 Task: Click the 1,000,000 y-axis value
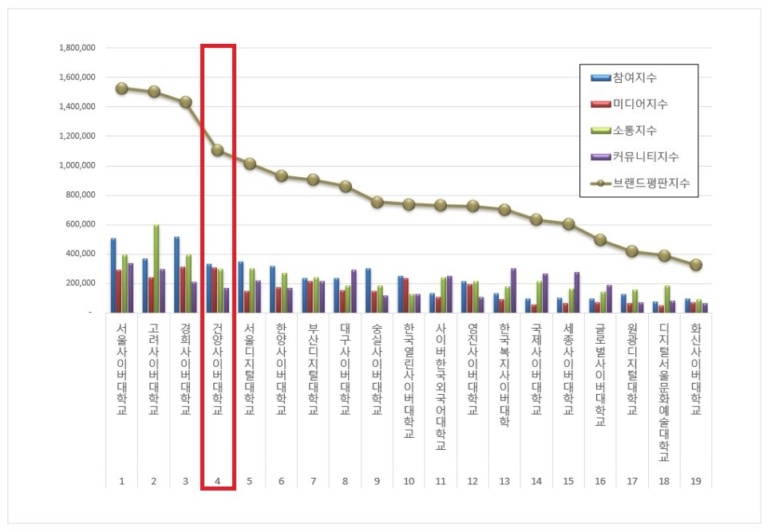77,166
